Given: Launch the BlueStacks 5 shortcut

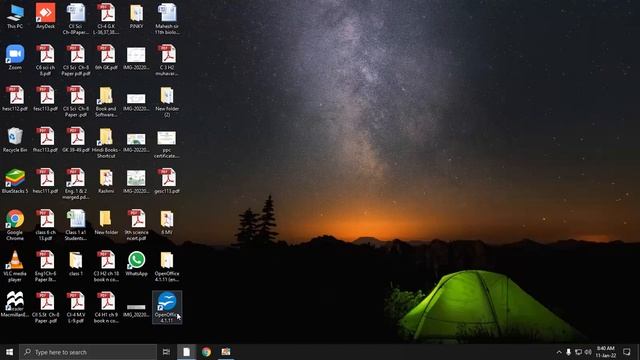Looking at the screenshot, I should coord(15,181).
